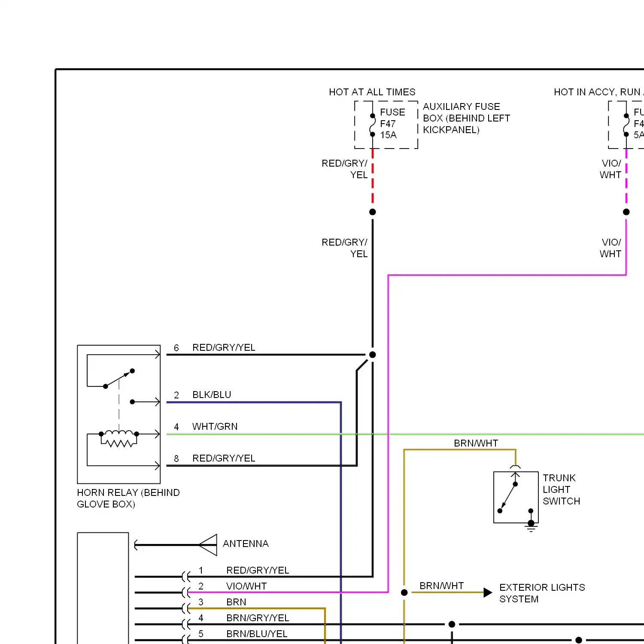Click the 'EXTERIOR LIGHTS SYSTEM' reference text
The height and width of the screenshot is (644, 644).
(x=542, y=593)
